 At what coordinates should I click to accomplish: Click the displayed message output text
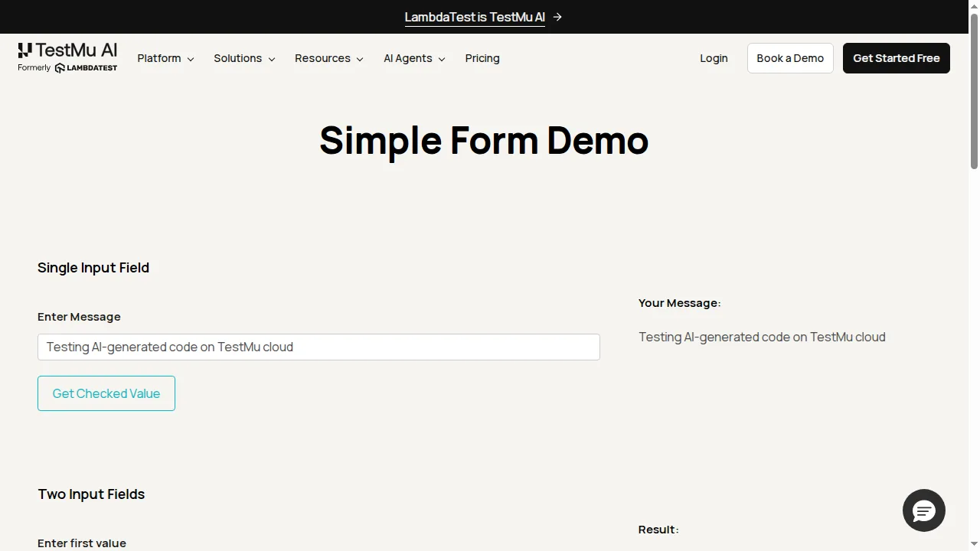762,337
